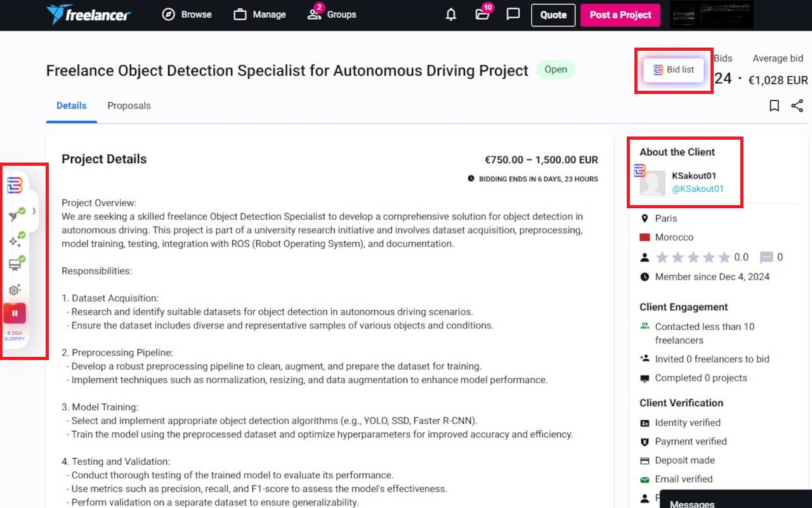
Task: Click the Morocco flag icon
Action: (x=645, y=237)
